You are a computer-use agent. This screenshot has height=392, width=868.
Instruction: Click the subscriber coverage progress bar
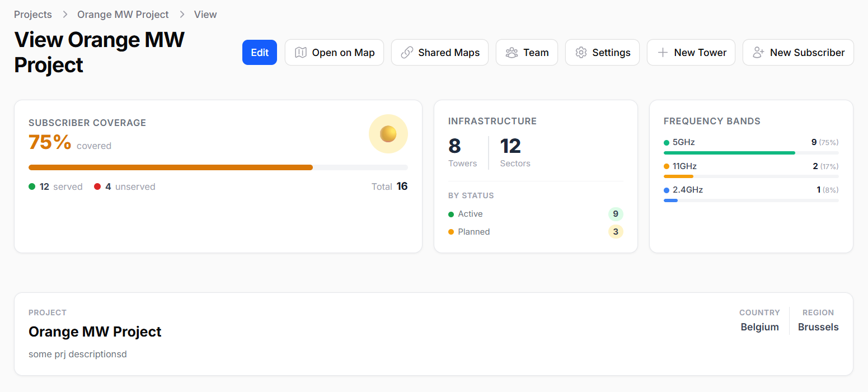pos(218,167)
